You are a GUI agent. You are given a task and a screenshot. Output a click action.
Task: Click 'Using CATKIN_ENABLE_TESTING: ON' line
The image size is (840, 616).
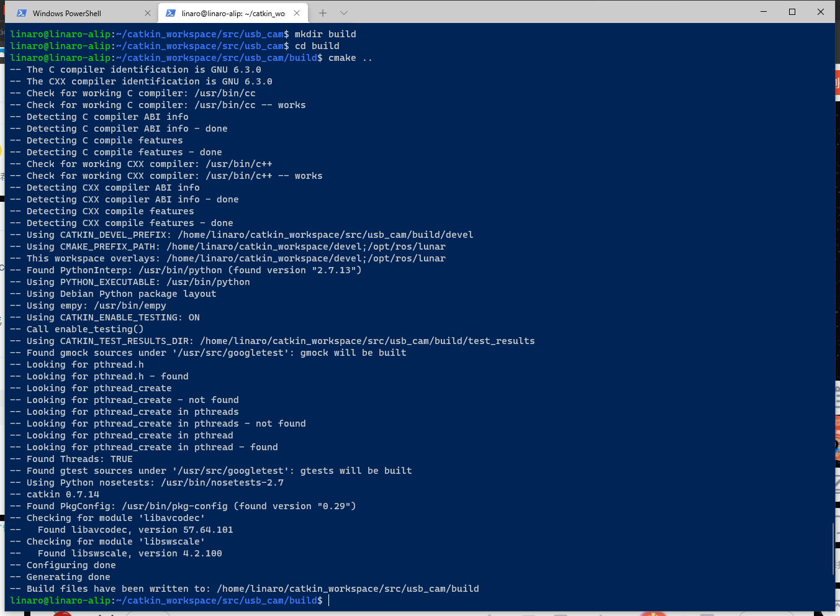(x=105, y=317)
